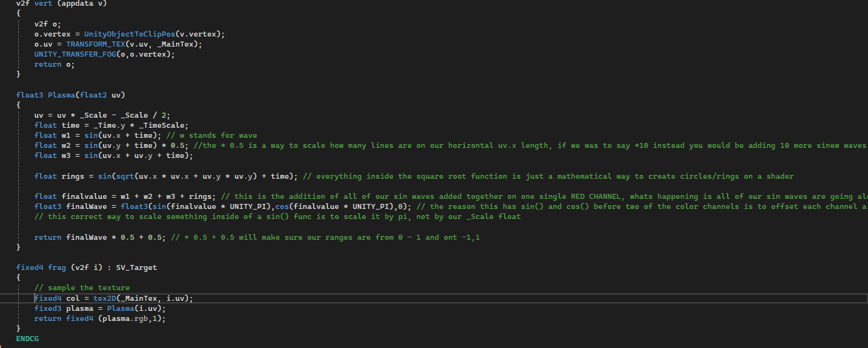Click the tex2D function call

[109, 298]
